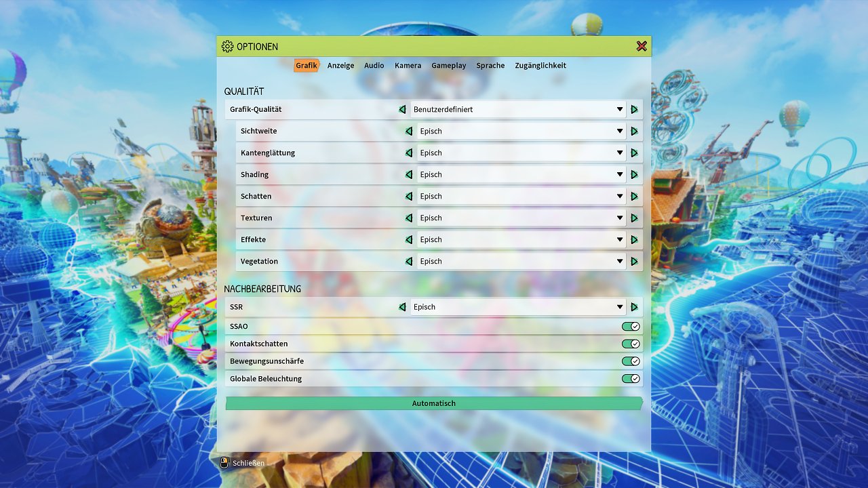The image size is (868, 488).
Task: Click left arrow for Sichtweite
Action: pos(409,131)
